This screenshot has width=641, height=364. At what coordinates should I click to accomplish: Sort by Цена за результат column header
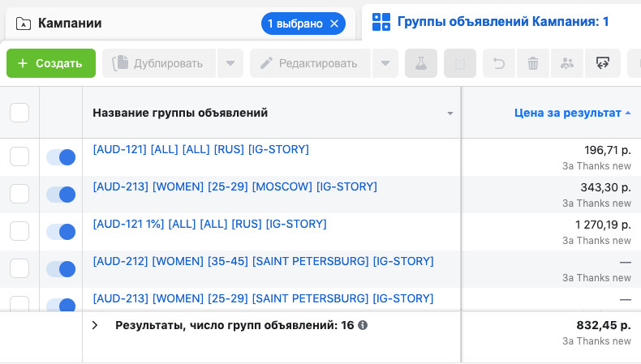[x=567, y=113]
